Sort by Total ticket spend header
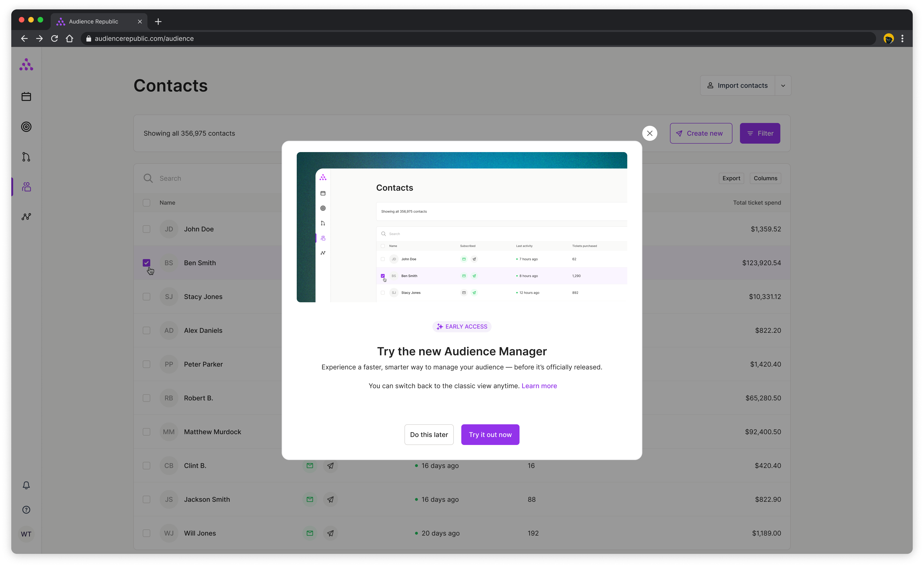The width and height of the screenshot is (924, 567). click(757, 203)
